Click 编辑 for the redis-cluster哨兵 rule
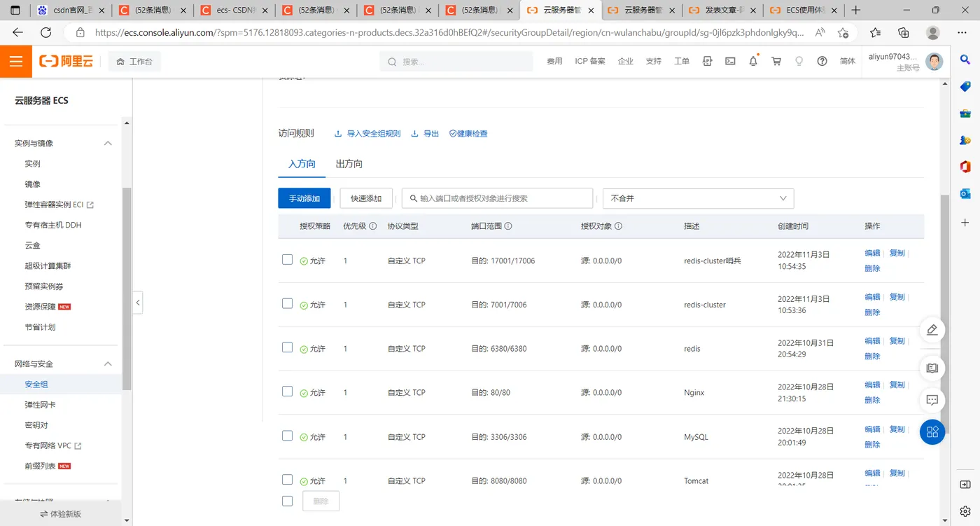Image resolution: width=980 pixels, height=526 pixels. [x=872, y=253]
